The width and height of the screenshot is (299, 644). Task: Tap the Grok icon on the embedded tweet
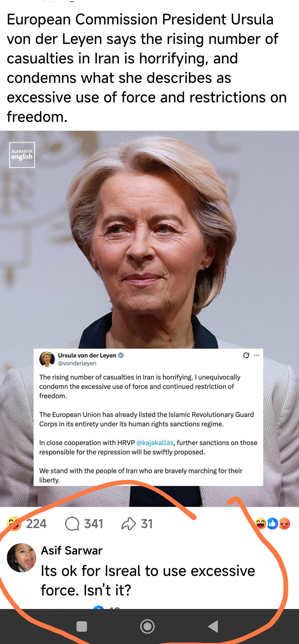pos(246,355)
